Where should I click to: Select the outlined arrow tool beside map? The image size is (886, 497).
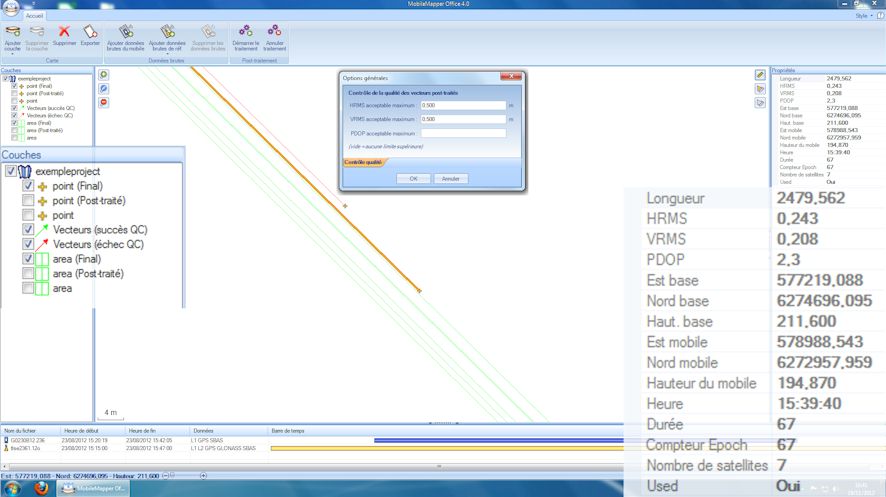coord(760,103)
